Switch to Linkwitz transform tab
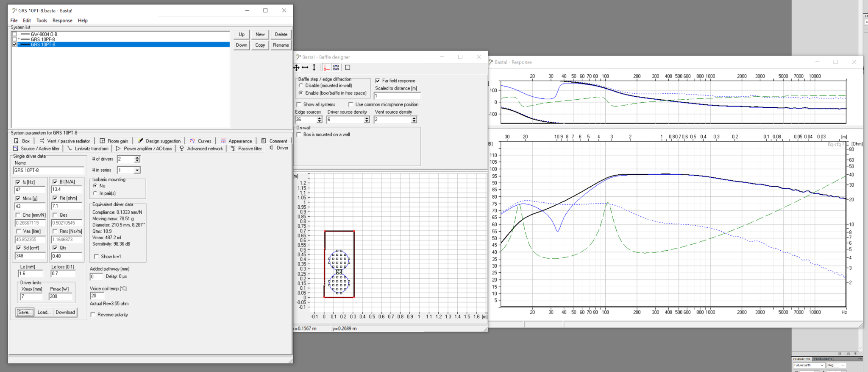 tap(88, 148)
